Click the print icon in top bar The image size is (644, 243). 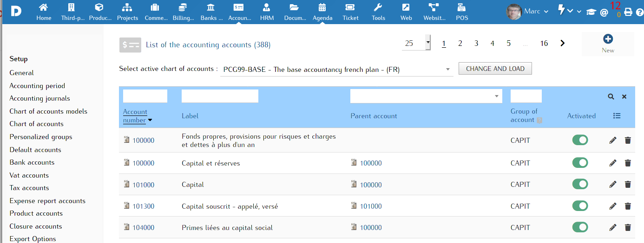(628, 12)
